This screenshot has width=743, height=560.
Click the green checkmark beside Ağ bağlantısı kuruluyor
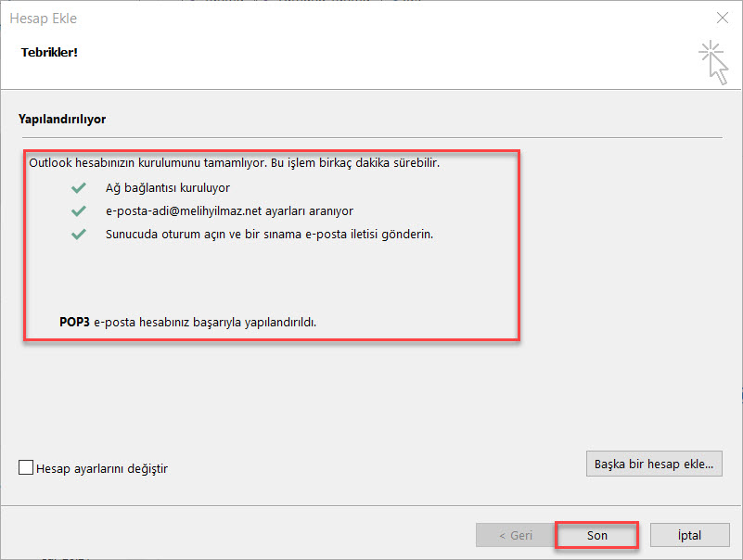(x=78, y=187)
